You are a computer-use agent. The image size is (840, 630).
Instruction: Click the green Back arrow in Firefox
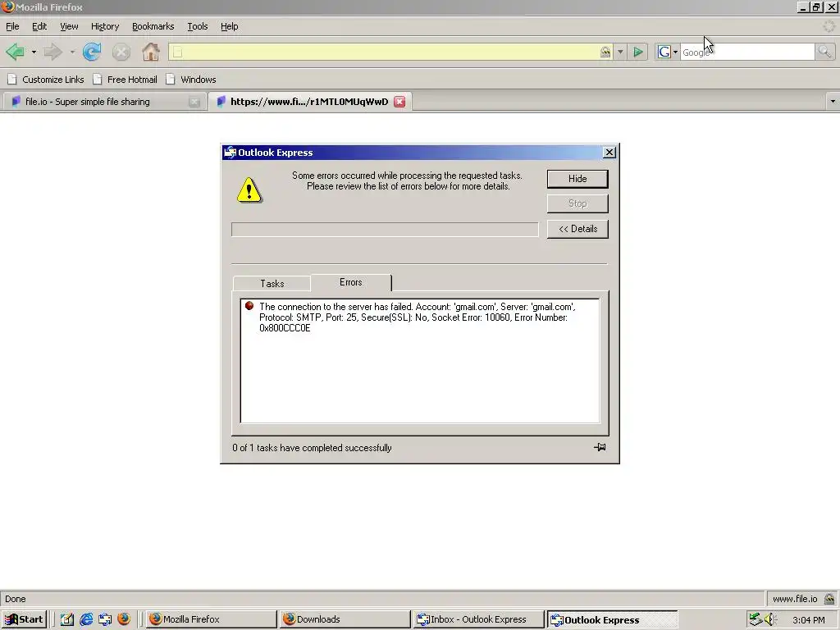coord(15,52)
